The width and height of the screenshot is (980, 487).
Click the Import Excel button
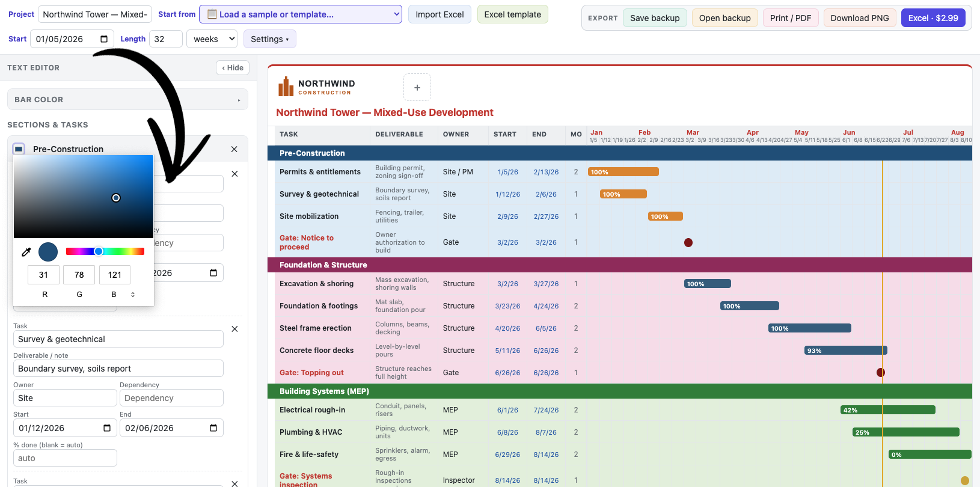click(x=439, y=14)
